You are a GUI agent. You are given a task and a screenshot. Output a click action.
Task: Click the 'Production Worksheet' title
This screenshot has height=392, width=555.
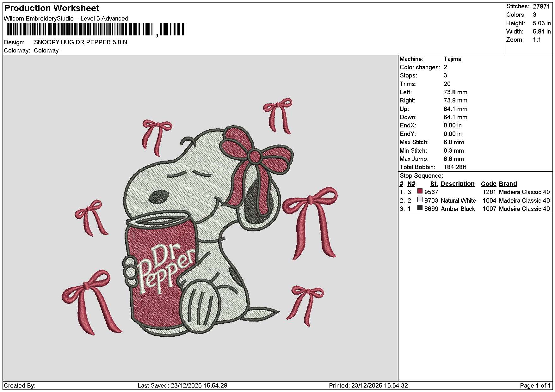click(52, 8)
